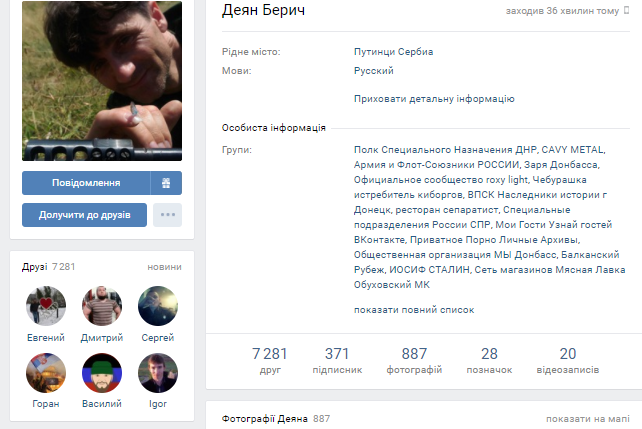
Task: Expand groups with показати повний список
Action: click(x=414, y=310)
